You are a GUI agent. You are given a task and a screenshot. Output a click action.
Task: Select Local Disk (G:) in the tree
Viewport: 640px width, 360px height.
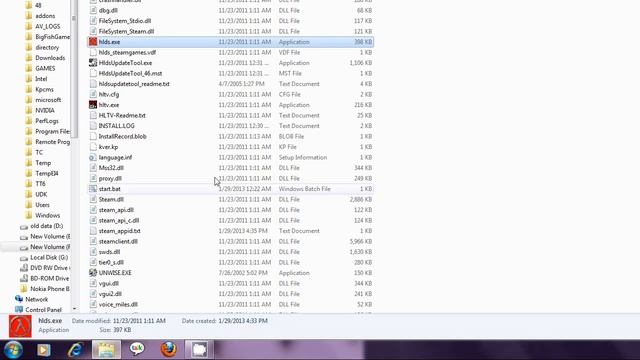point(49,257)
